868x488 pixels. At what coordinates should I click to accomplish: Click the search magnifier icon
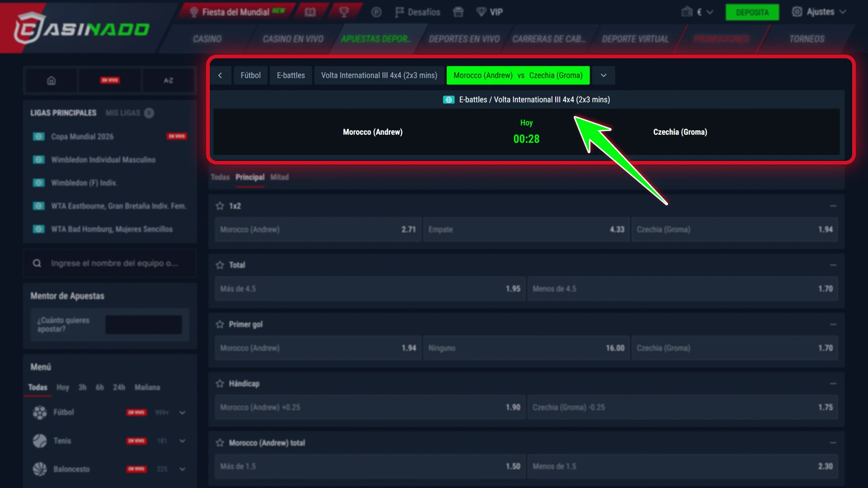pos(37,263)
